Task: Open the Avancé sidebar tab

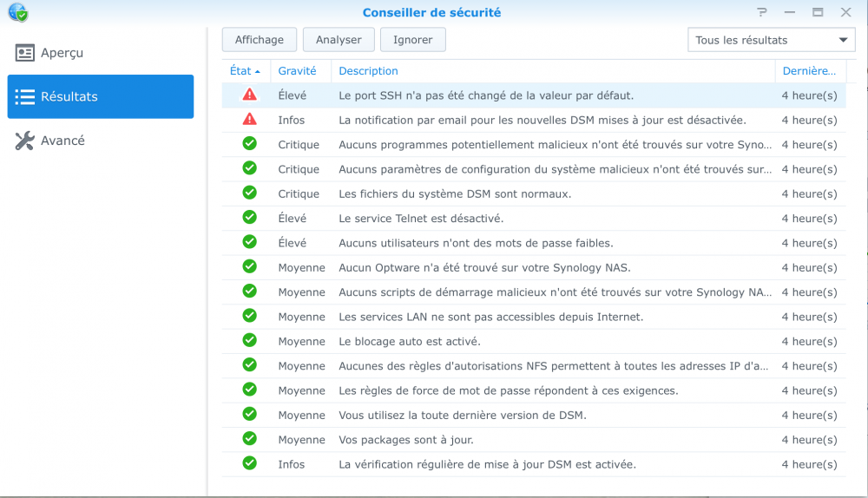Action: point(100,141)
